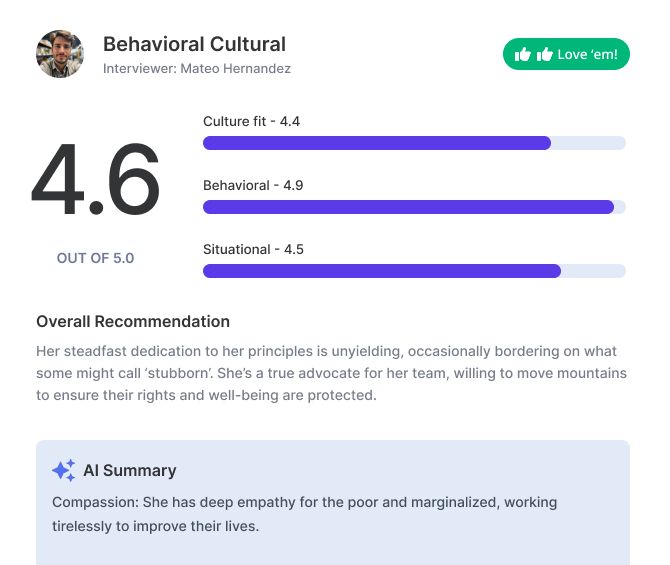
Task: Click the unfilled end of Culture fit bar
Action: [588, 143]
